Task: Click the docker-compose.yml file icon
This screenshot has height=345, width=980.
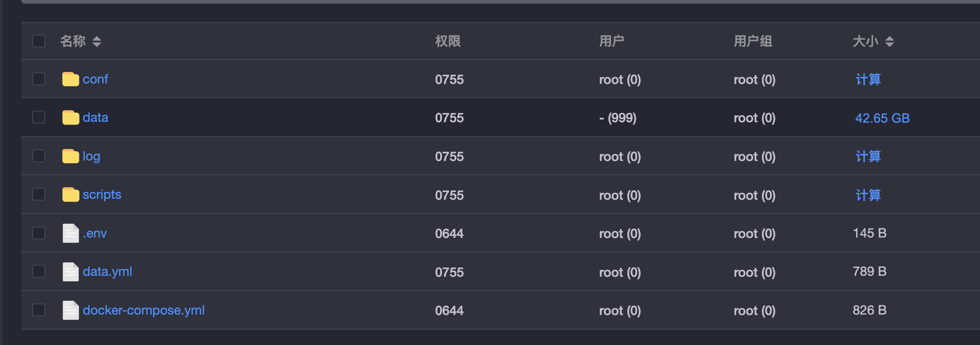Action: click(x=71, y=310)
